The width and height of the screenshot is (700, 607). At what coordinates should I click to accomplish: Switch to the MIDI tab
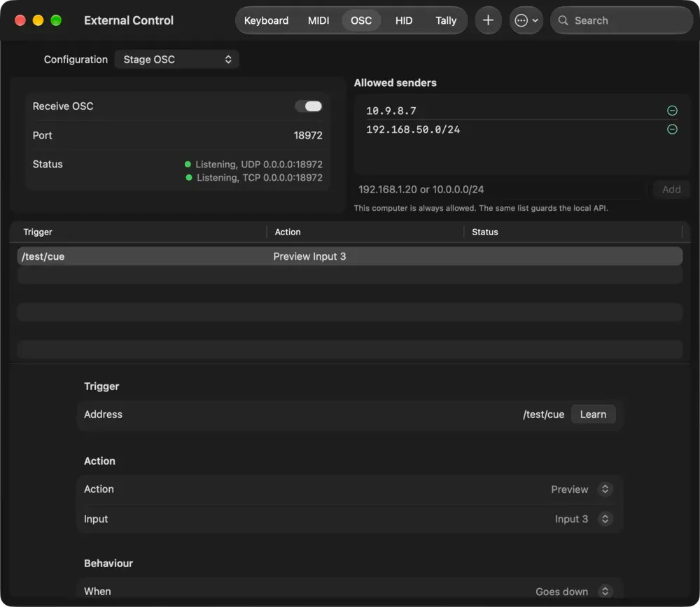[318, 20]
